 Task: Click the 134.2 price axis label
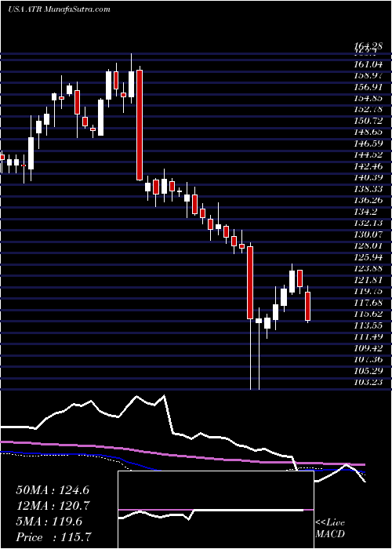(366, 212)
